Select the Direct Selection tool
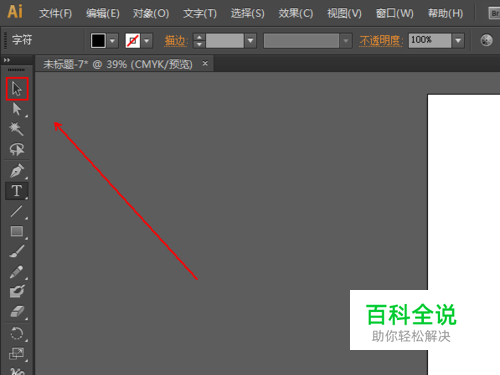 point(17,109)
